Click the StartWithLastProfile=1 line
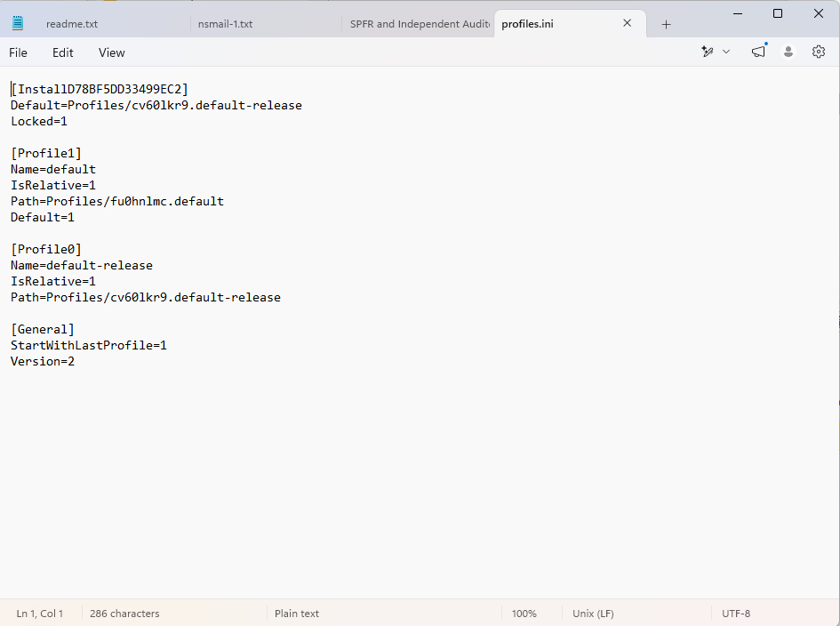 pyautogui.click(x=89, y=346)
